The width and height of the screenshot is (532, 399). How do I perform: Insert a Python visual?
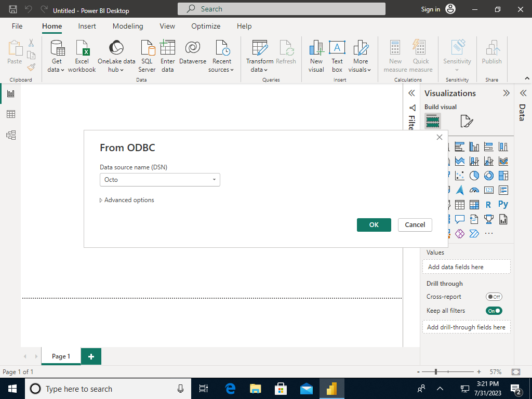503,205
